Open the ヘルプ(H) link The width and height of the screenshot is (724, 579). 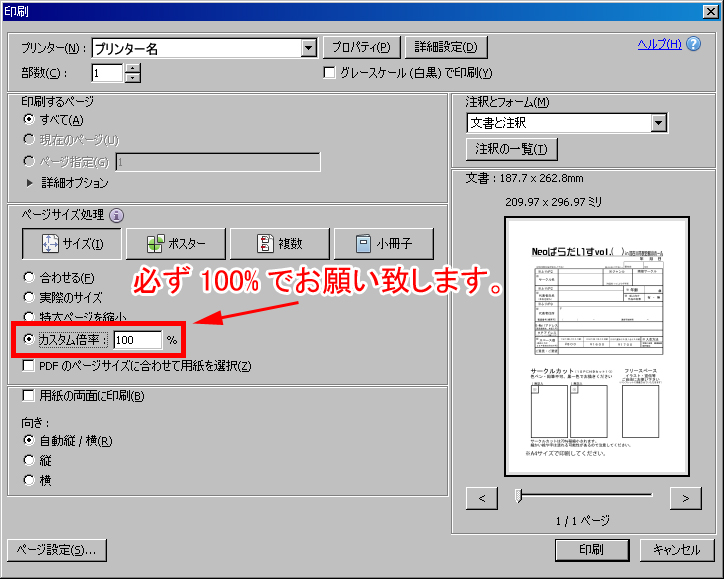(659, 44)
